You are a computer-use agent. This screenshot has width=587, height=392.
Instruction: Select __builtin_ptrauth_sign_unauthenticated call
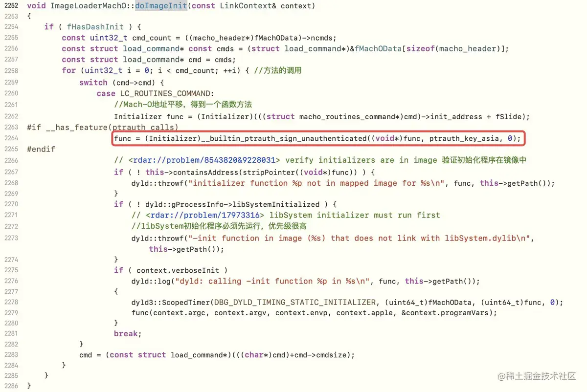[284, 139]
